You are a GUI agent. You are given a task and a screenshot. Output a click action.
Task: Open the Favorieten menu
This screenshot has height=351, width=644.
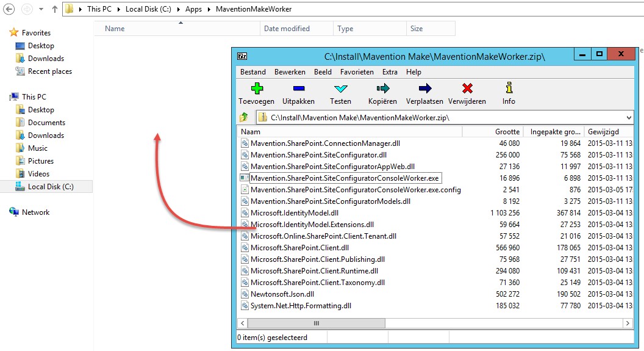(x=357, y=72)
